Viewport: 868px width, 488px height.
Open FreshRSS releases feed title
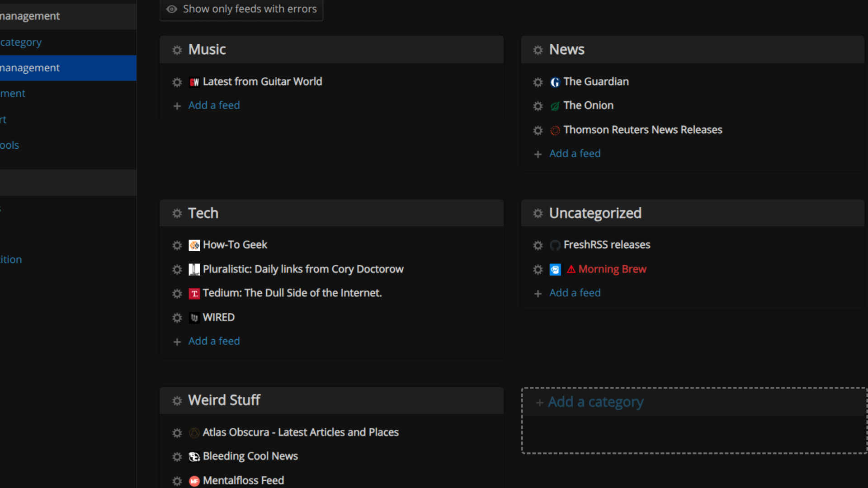[x=607, y=245]
